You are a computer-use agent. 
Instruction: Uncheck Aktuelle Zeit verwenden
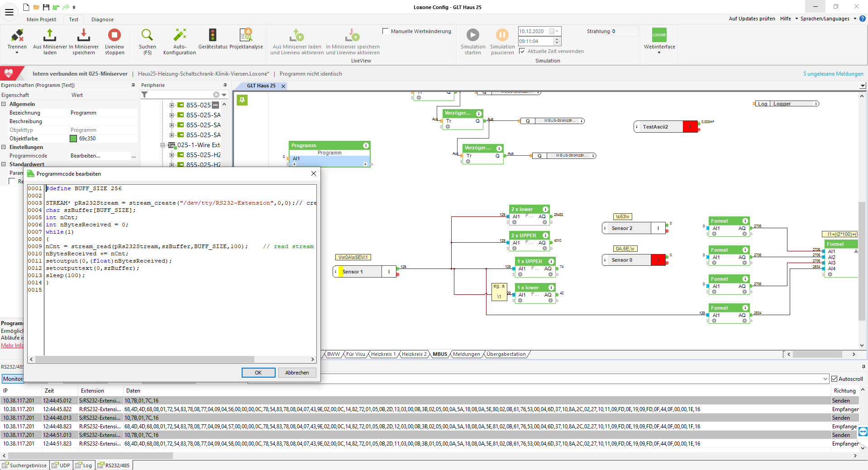point(522,51)
